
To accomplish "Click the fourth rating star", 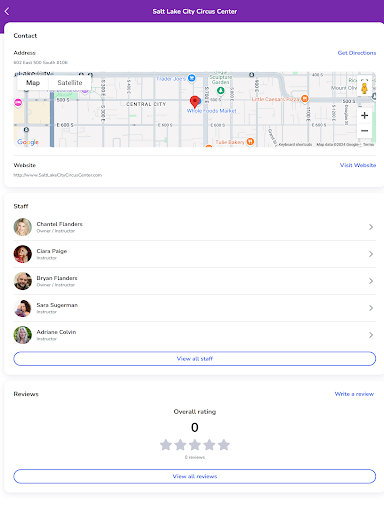I will pyautogui.click(x=209, y=445).
